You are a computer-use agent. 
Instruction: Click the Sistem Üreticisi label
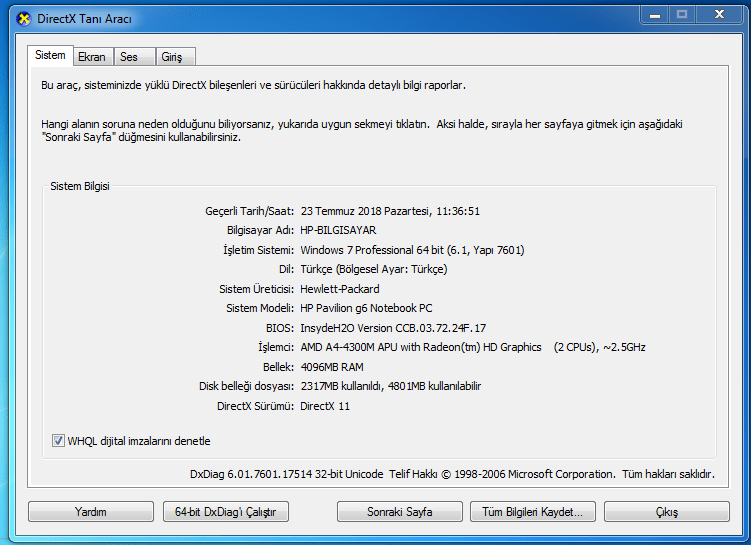[256, 289]
